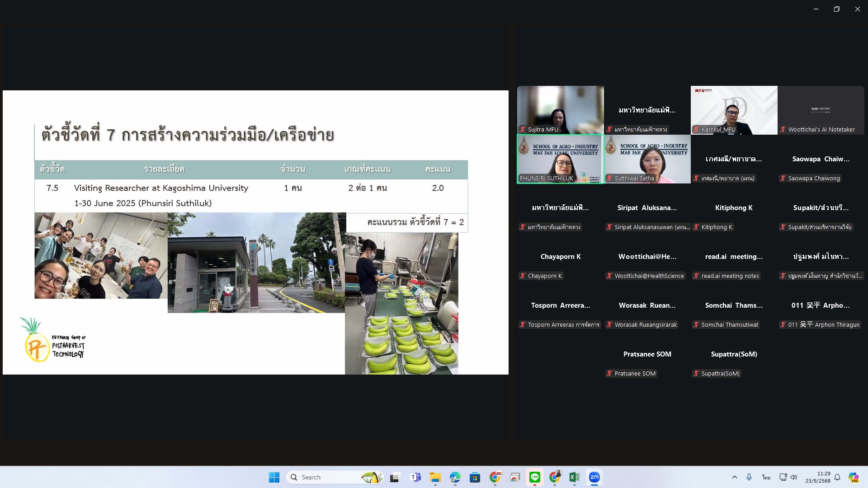Toggle the microphone tray icon
Viewport: 868px width, 488px height.
[749, 477]
